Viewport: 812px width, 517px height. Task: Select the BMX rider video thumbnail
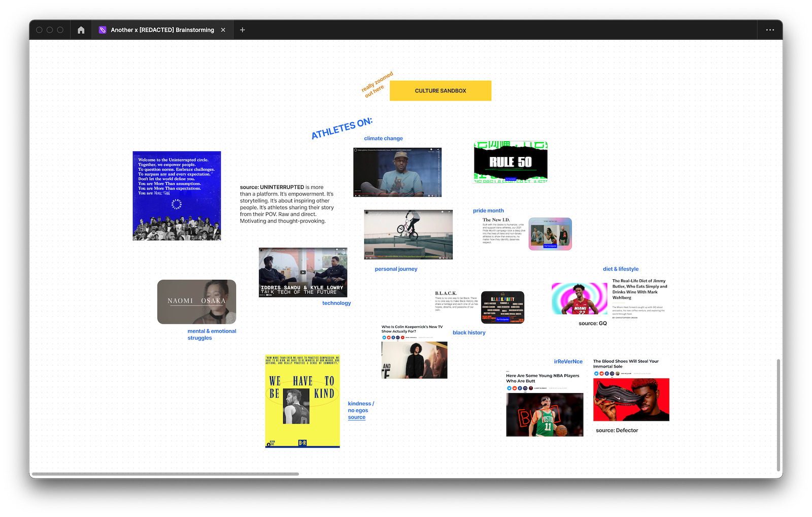click(408, 235)
